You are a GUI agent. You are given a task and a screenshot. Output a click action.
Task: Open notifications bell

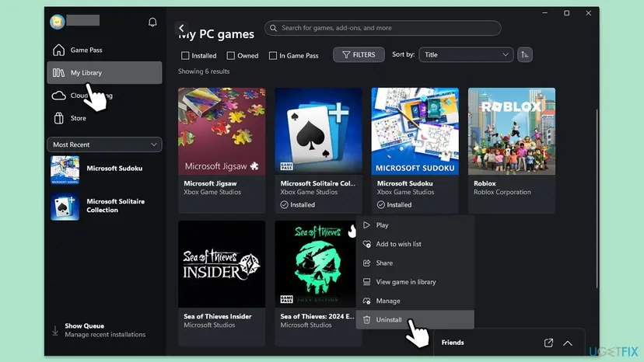tap(152, 22)
